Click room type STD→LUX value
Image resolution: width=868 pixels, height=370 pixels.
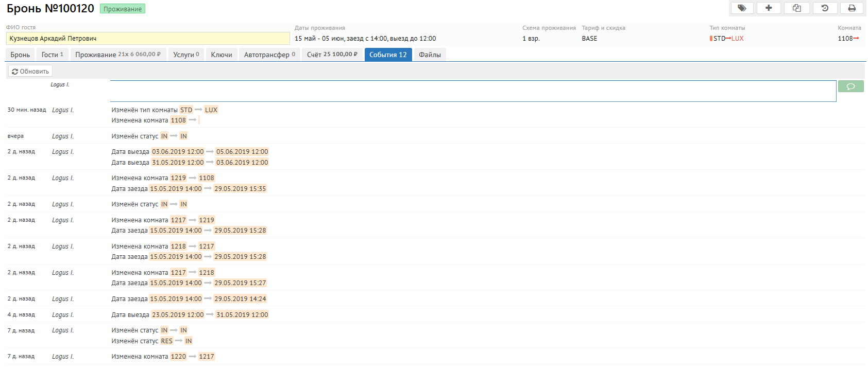727,39
